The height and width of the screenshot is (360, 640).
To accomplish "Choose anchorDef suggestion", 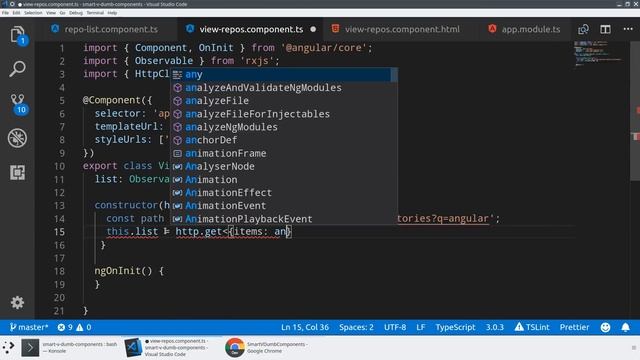I will click(x=281, y=140).
